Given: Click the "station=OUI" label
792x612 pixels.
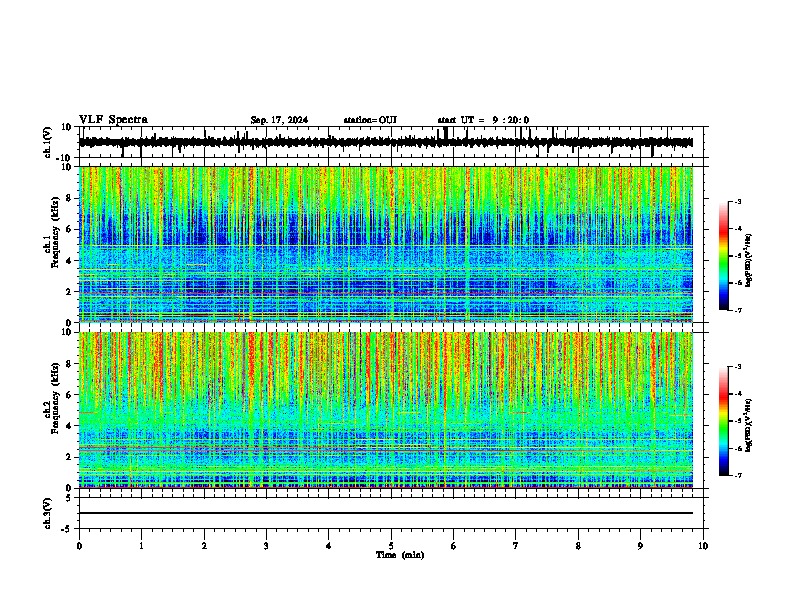Looking at the screenshot, I should click(x=370, y=120).
